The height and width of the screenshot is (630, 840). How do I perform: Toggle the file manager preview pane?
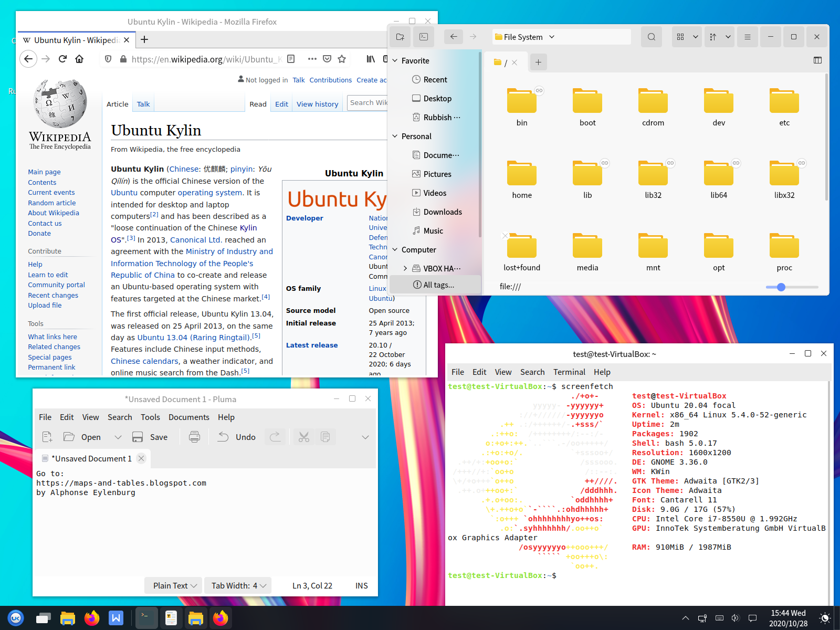click(817, 60)
